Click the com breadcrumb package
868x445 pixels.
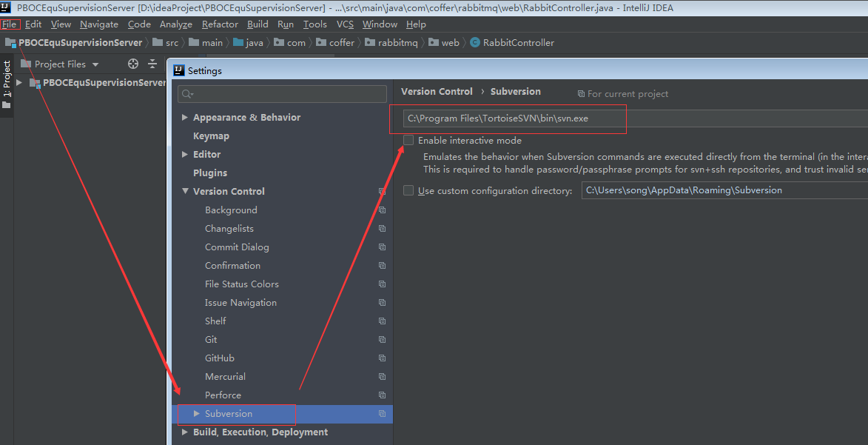coord(289,43)
